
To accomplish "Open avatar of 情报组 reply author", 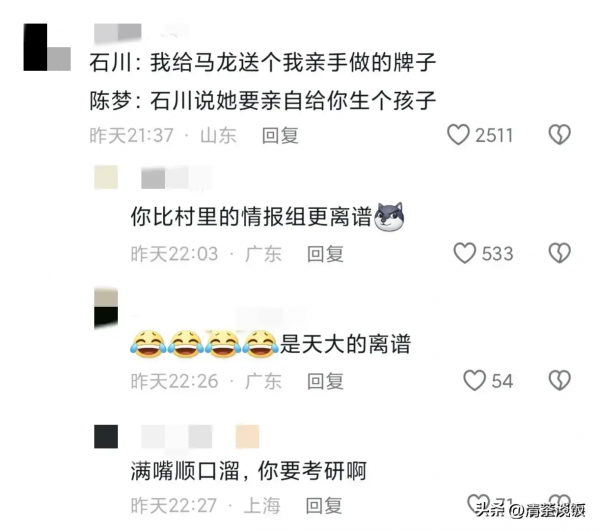I will coord(106,177).
